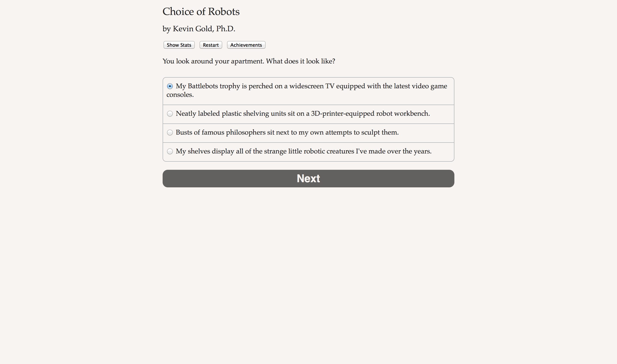Choose the plastic shelving units radio button
This screenshot has width=617, height=364.
coord(170,114)
